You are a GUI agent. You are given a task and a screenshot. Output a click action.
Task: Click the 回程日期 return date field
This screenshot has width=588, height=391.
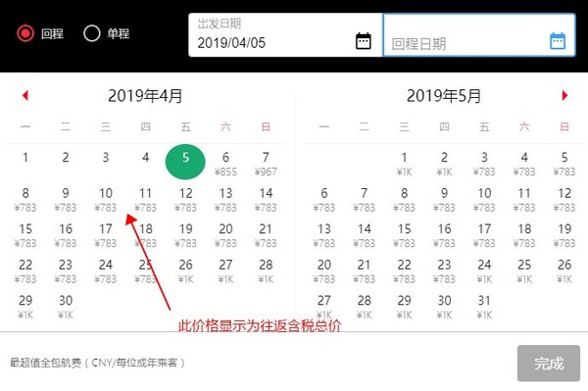click(x=479, y=35)
